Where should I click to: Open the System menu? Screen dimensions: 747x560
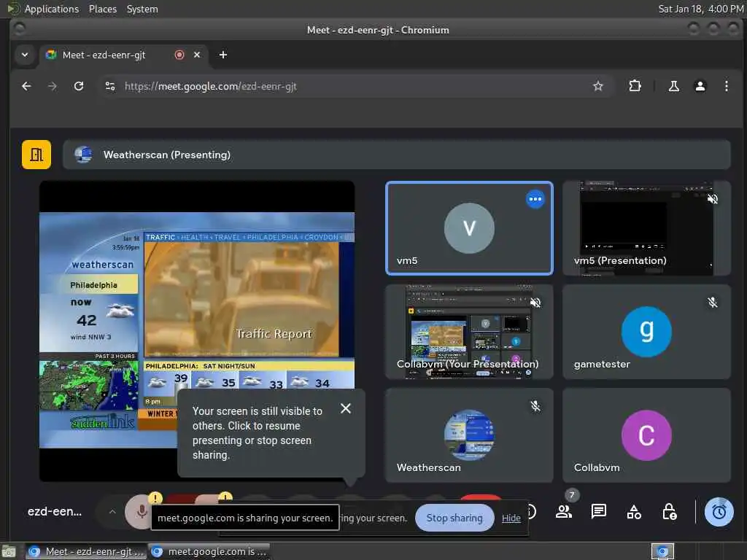pyautogui.click(x=142, y=9)
